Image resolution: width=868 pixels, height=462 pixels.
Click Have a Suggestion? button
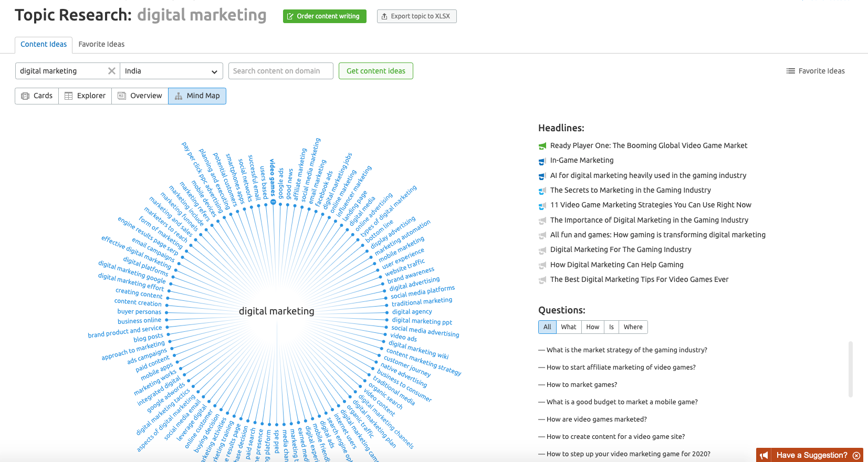click(x=810, y=455)
